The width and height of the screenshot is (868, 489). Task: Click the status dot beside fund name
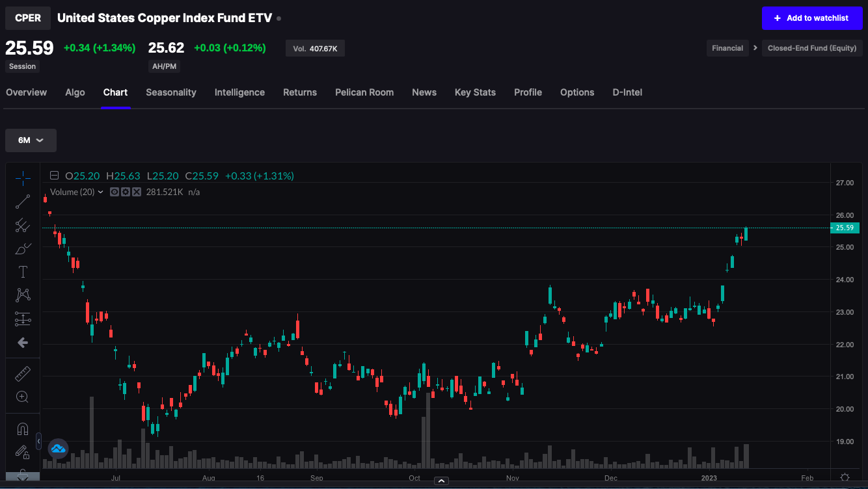point(278,18)
